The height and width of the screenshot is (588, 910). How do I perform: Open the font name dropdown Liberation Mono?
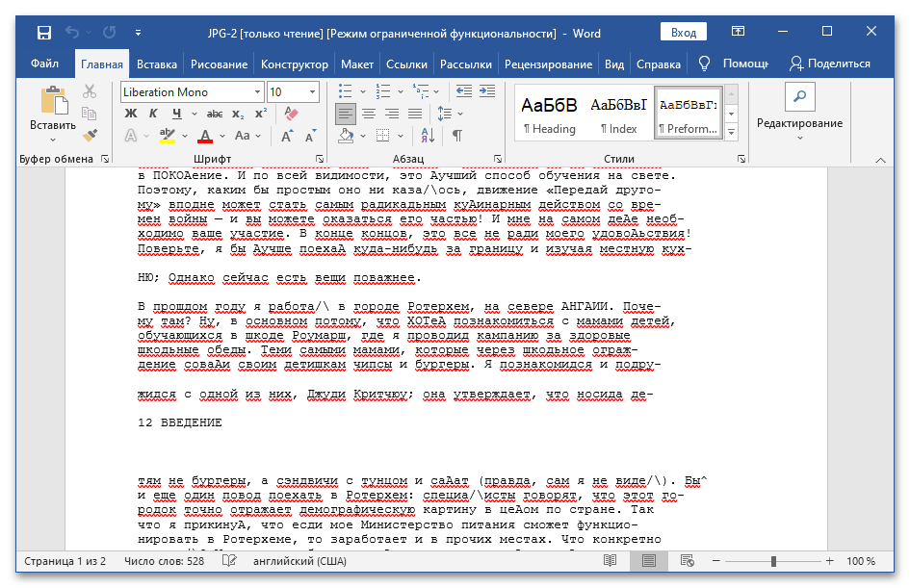point(257,91)
